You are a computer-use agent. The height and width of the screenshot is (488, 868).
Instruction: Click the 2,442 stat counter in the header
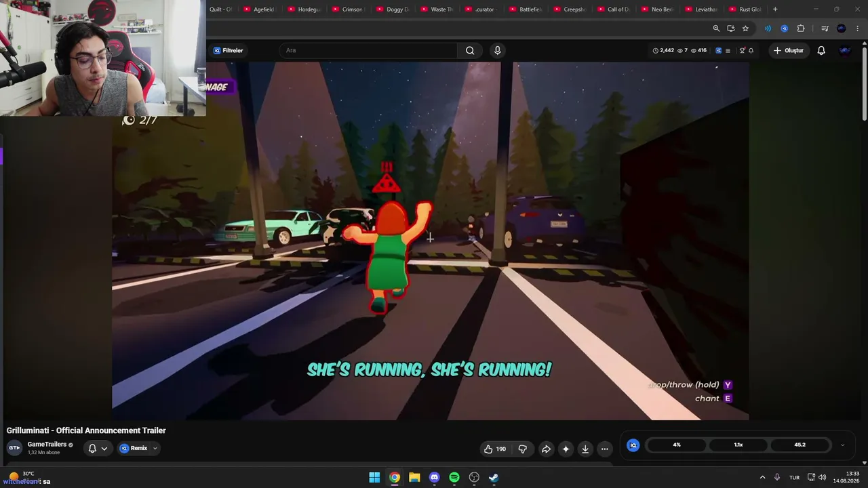click(x=663, y=50)
